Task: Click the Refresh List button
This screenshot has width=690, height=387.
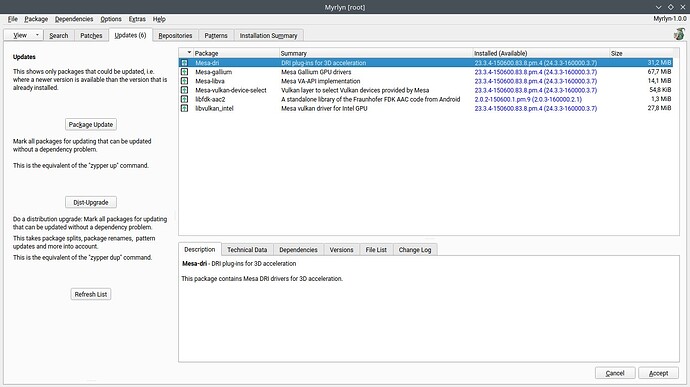Action: coord(91,294)
